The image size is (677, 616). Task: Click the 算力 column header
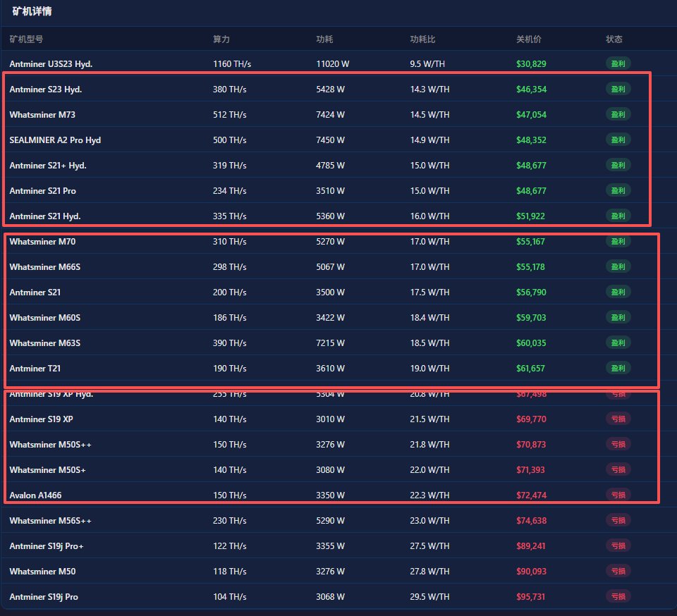click(221, 39)
